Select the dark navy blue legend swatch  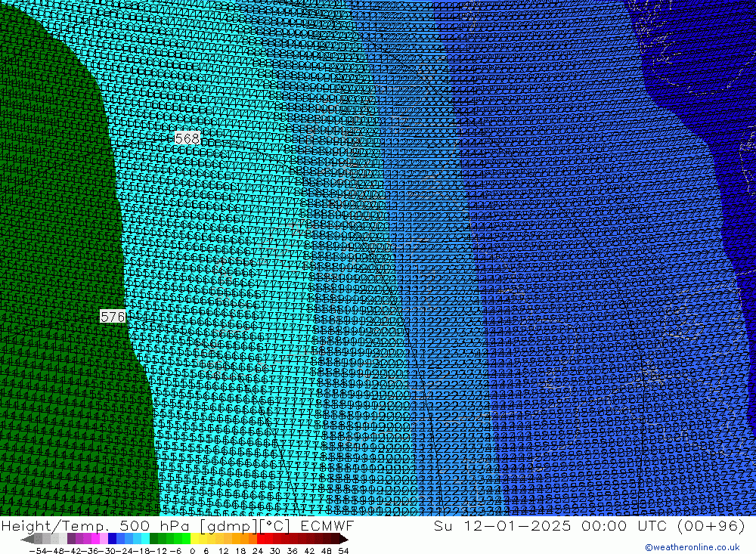[112, 540]
